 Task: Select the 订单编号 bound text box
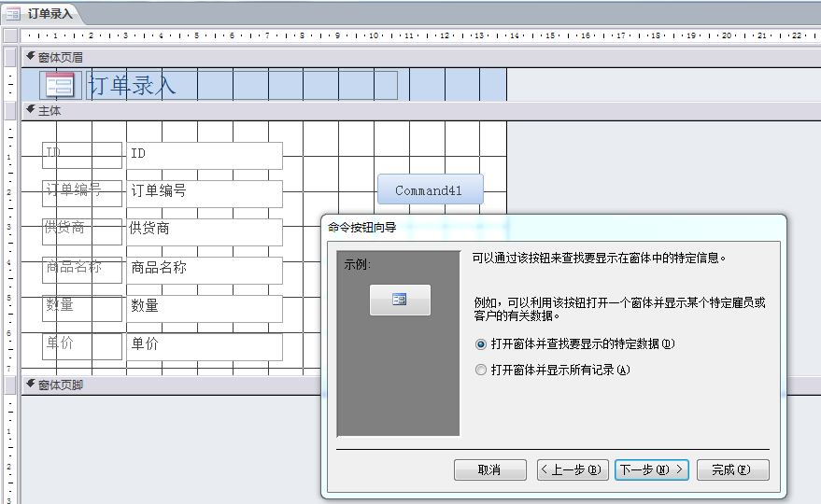pyautogui.click(x=204, y=193)
